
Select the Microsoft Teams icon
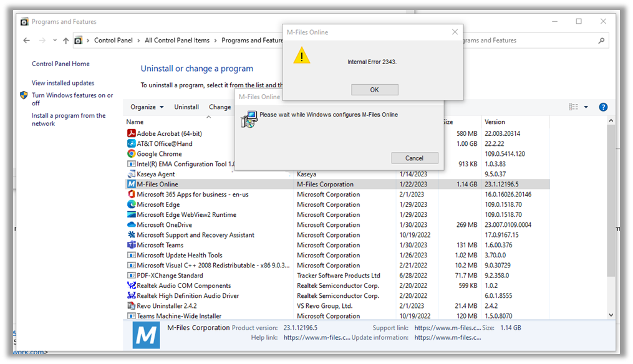coord(131,245)
